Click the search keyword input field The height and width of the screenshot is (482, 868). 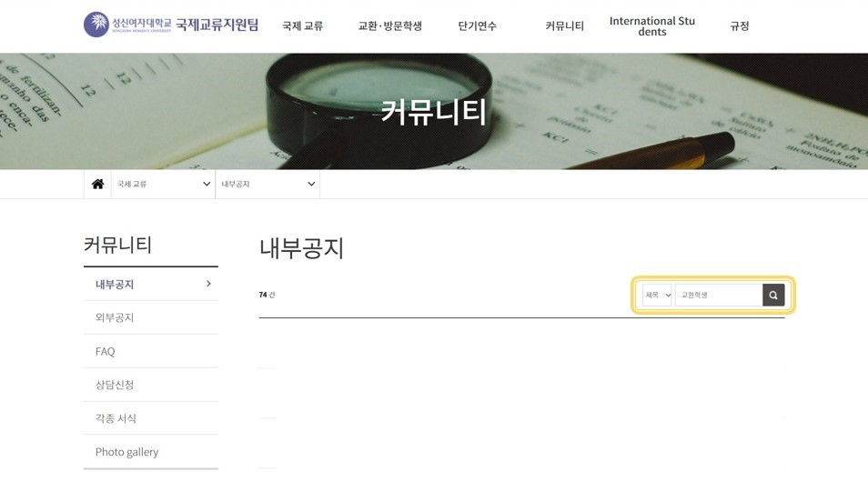click(719, 295)
